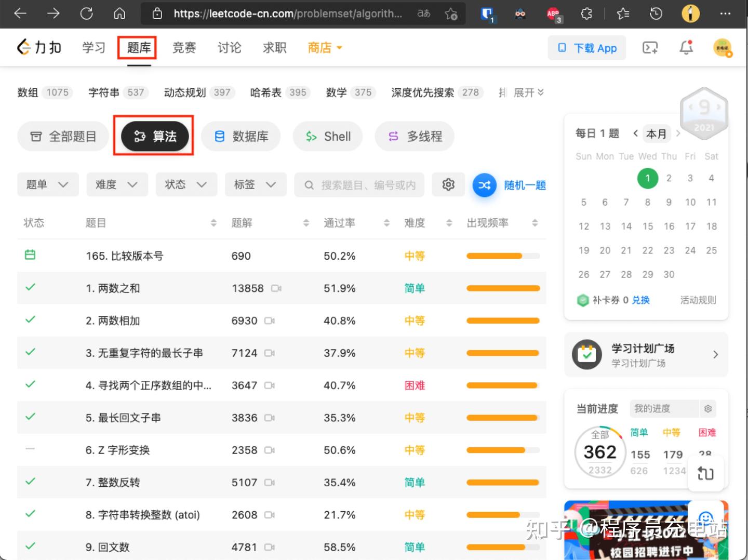Open the 题单 dropdown filter

point(48,184)
